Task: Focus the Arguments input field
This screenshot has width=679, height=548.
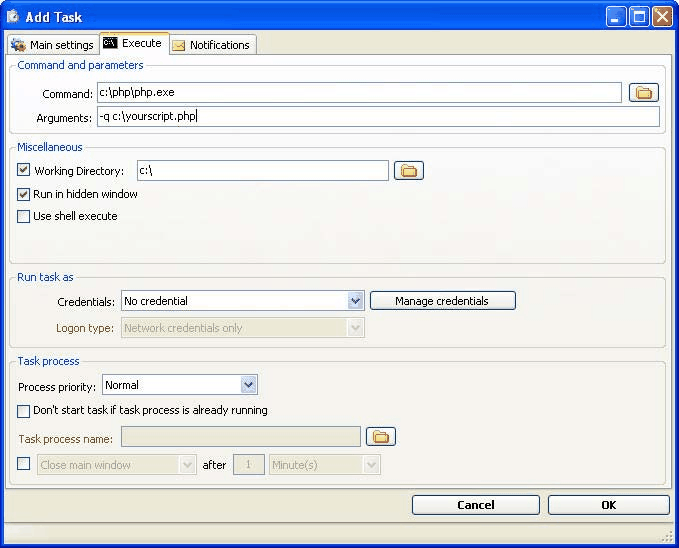Action: tap(377, 117)
